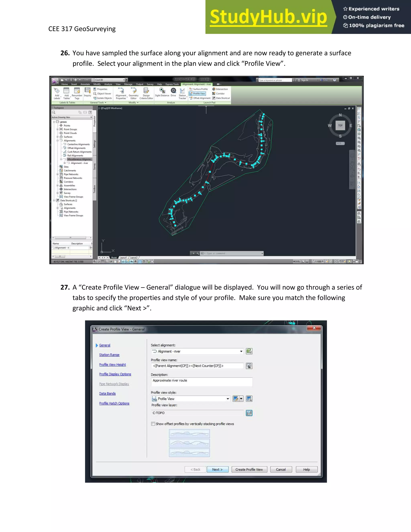Select Surfaces in the Prospector tree
The height and width of the screenshot is (532, 411).
[x=68, y=137]
